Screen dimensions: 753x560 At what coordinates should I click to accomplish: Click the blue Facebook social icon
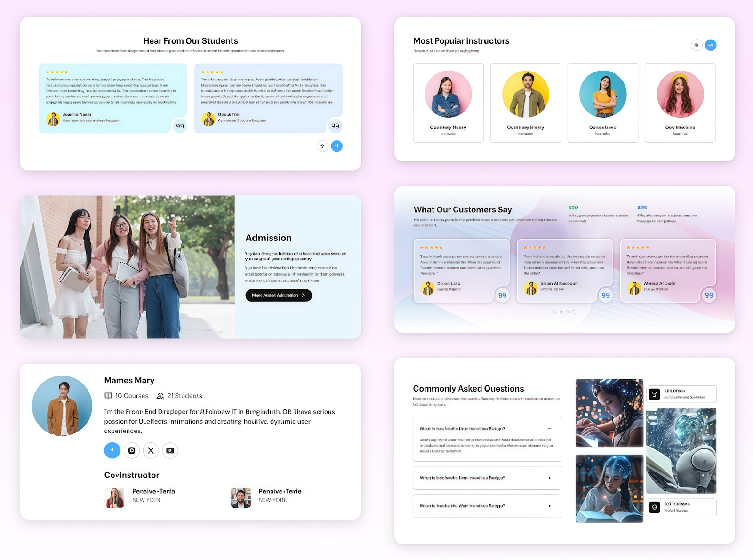tap(112, 450)
